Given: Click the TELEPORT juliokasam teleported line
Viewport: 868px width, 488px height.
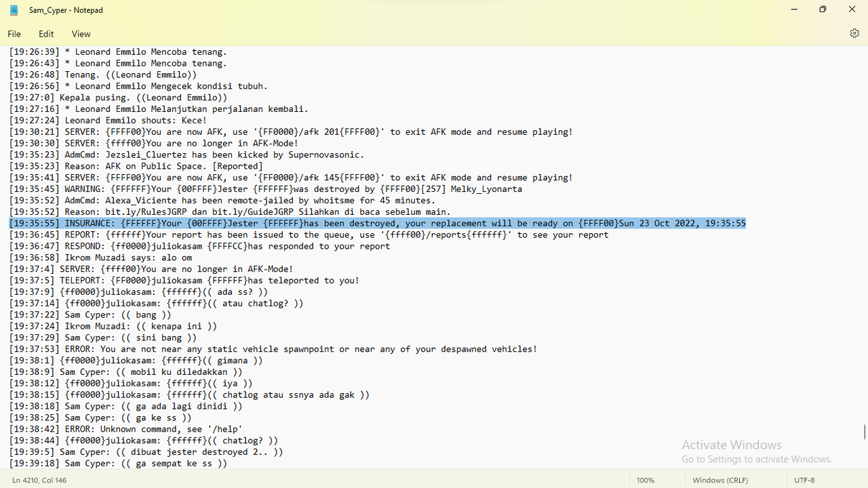Looking at the screenshot, I should pyautogui.click(x=184, y=281).
